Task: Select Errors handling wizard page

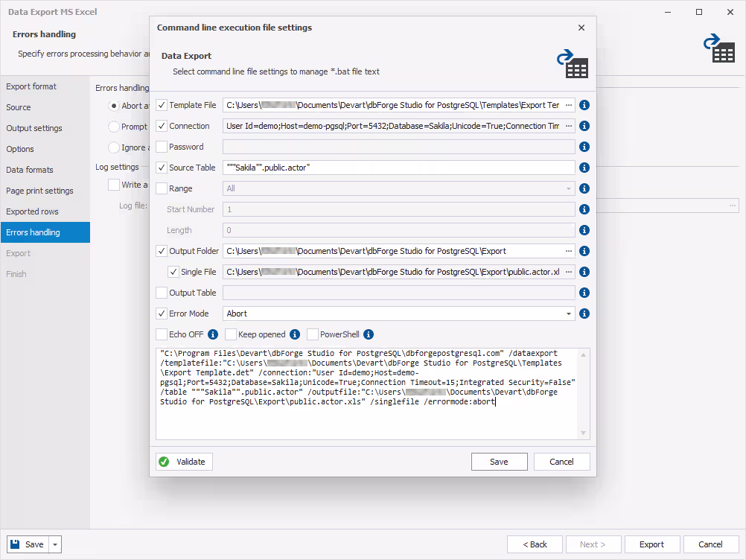Action: point(45,232)
